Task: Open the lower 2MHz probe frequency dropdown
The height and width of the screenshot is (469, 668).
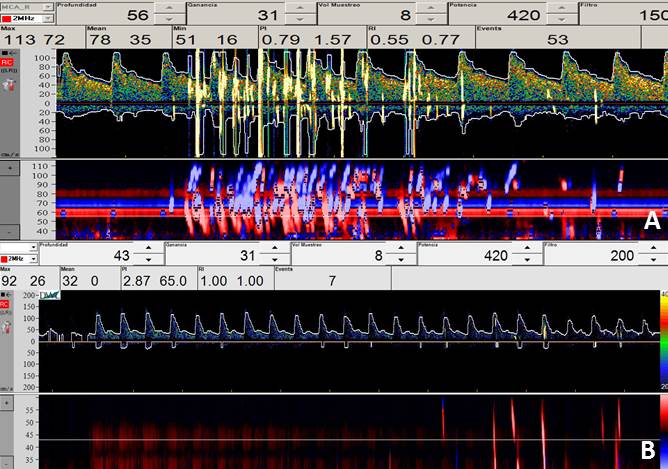Action: (x=31, y=259)
